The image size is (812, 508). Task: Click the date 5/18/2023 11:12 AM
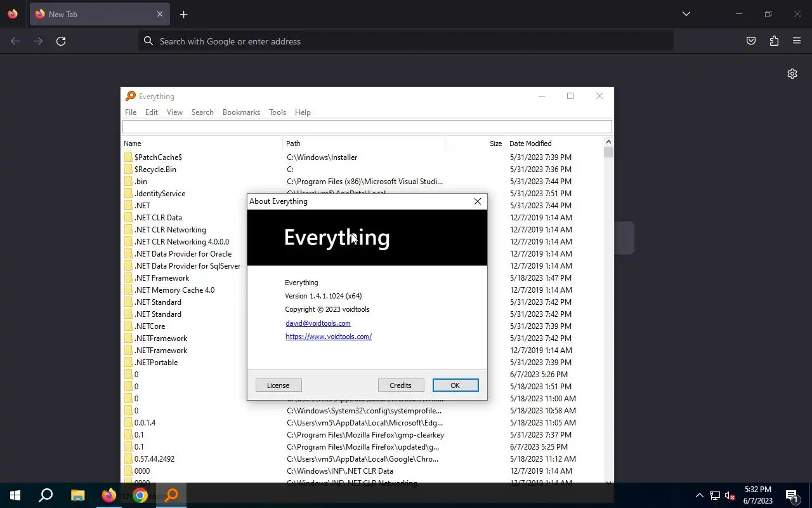[x=543, y=459]
